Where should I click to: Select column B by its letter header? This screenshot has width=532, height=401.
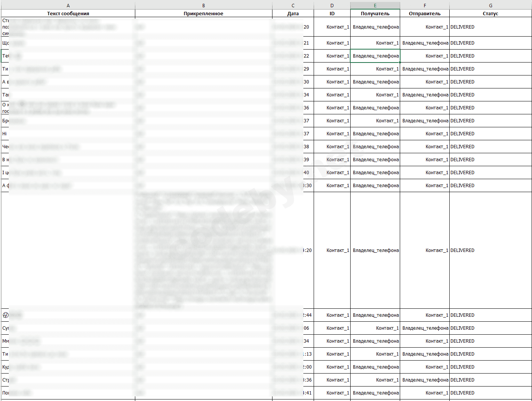point(204,5)
